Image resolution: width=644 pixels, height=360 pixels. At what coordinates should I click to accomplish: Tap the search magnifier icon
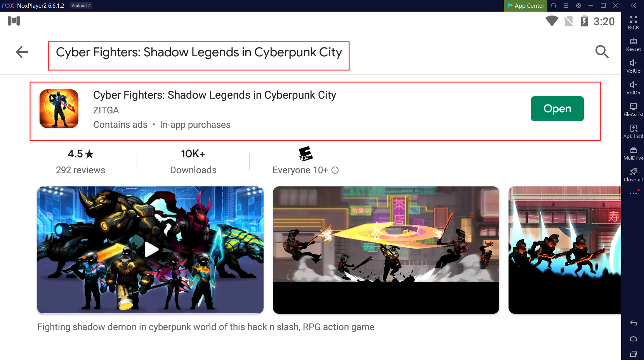click(x=602, y=52)
